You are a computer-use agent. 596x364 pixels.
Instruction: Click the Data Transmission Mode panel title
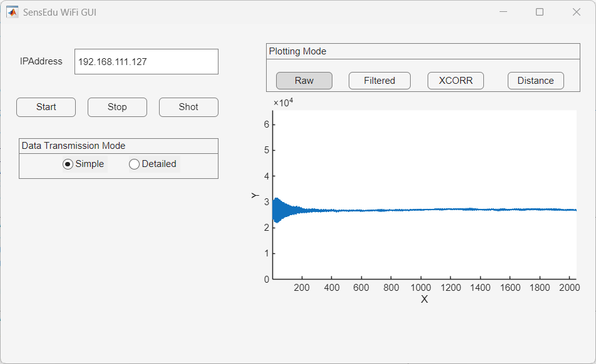73,146
